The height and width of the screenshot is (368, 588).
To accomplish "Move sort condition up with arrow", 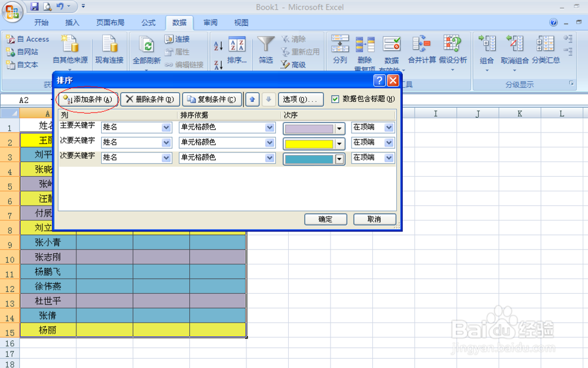I will [x=252, y=100].
